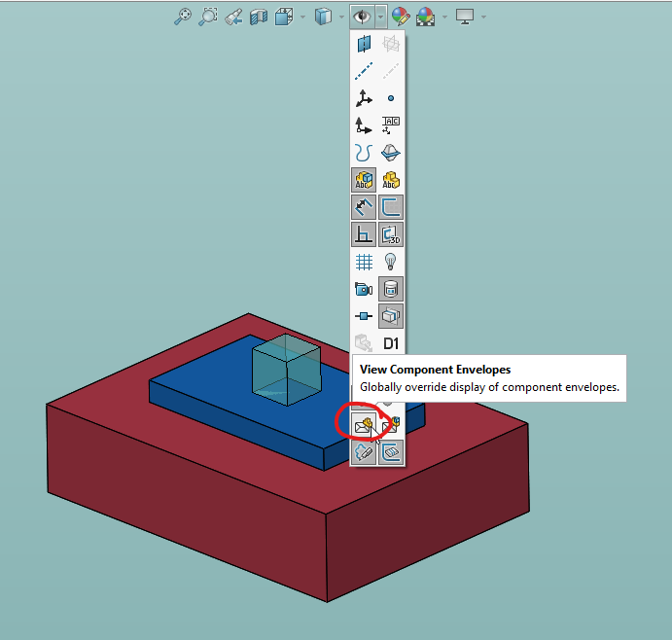Toggle View Cameras icon
The width and height of the screenshot is (672, 640).
click(x=364, y=289)
